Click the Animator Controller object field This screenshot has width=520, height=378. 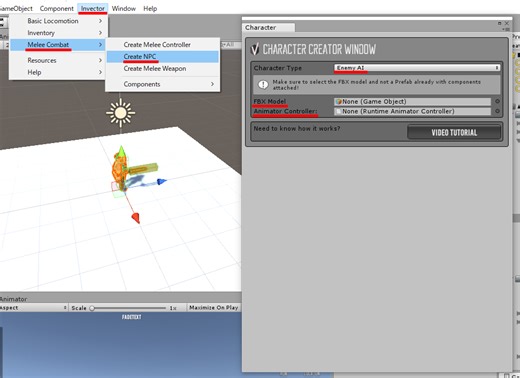412,111
